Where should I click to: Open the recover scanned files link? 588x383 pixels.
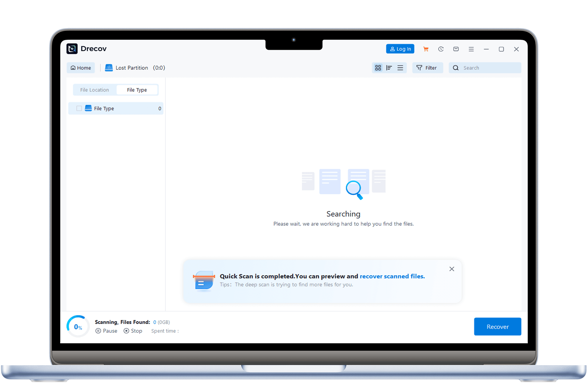pos(392,276)
